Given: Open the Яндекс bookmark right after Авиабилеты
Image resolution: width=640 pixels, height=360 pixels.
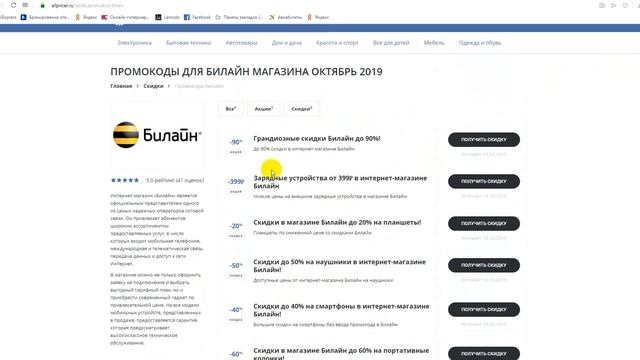Looking at the screenshot, I should point(318,17).
